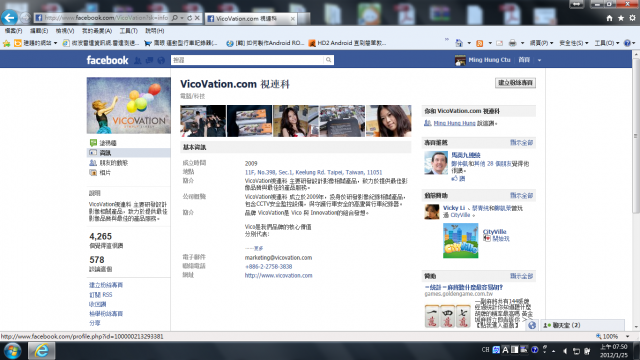The width and height of the screenshot is (640, 360).
Task: Select the Info item in page sidebar
Action: click(x=129, y=153)
